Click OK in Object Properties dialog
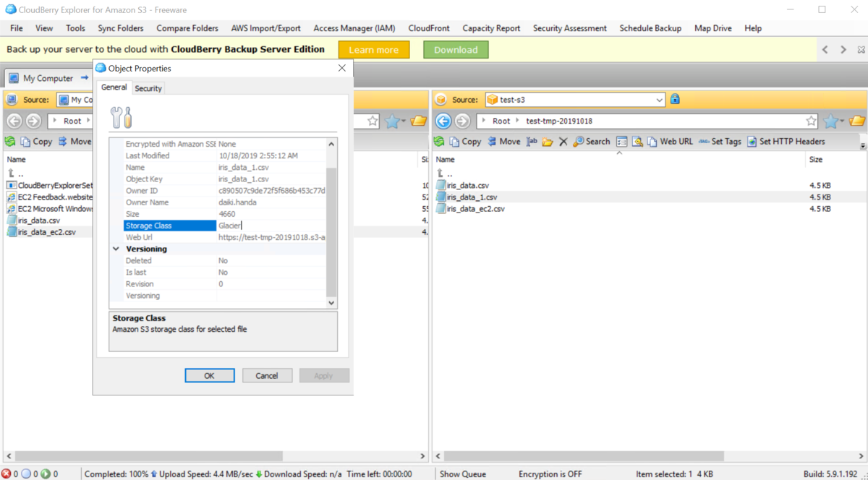The image size is (868, 480). coord(209,375)
